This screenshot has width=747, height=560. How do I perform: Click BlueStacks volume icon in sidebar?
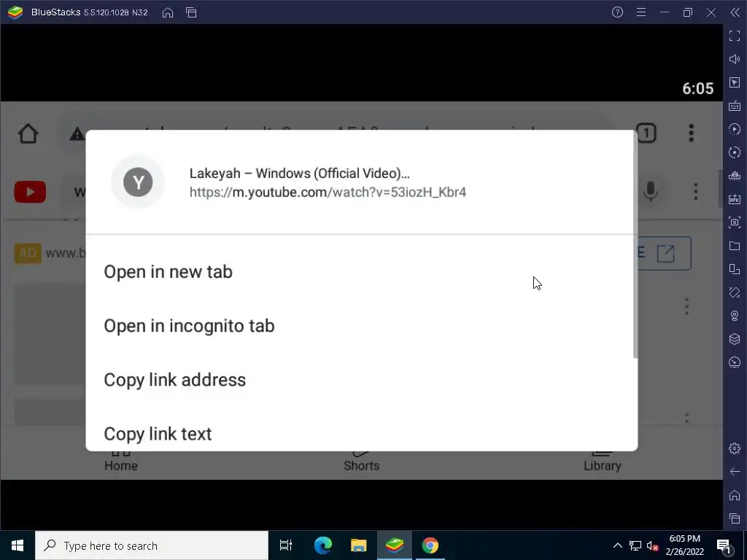[x=735, y=59]
